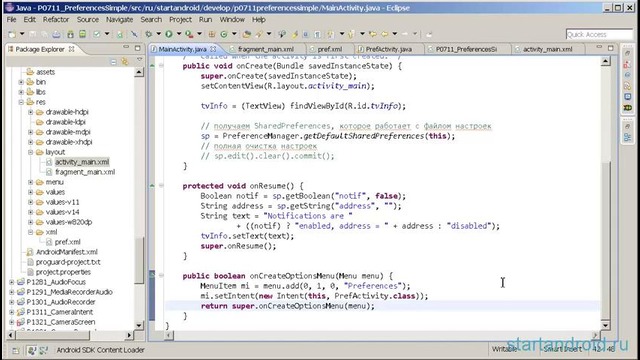Collapse the xml folder
This screenshot has width=640, height=360.
pyautogui.click(x=31, y=232)
